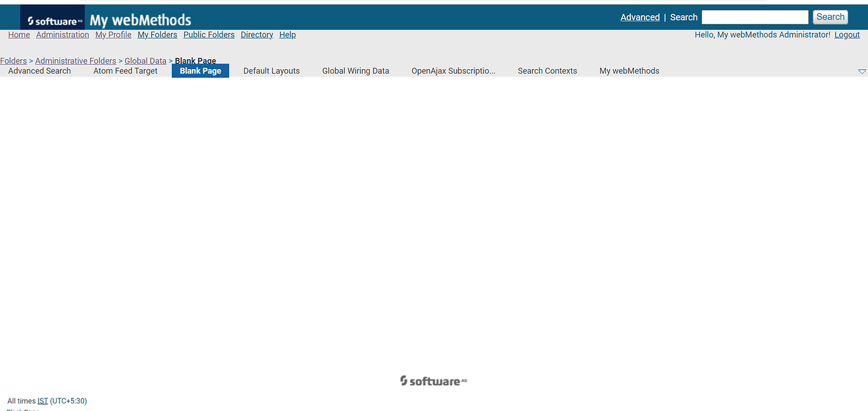This screenshot has height=411, width=868.
Task: Focus the search text field
Action: tap(755, 18)
